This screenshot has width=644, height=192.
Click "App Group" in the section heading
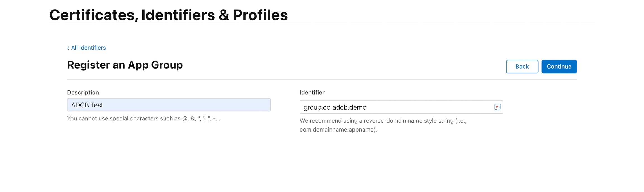[x=155, y=65]
